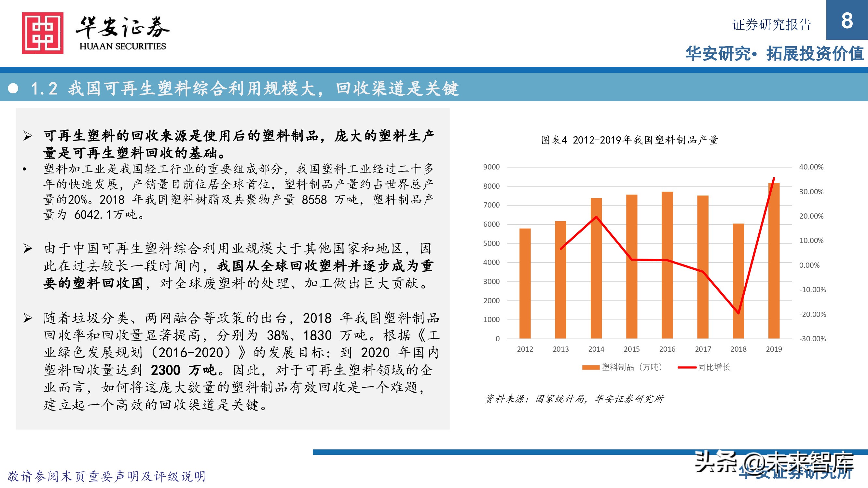The image size is (868, 488).
Task: Click the right axis label -30.00%
Action: pos(812,339)
